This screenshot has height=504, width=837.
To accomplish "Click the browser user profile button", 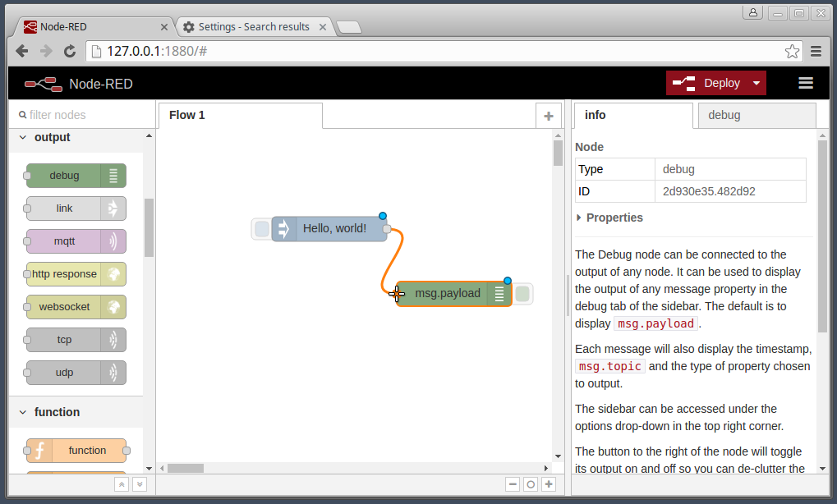I will (753, 12).
